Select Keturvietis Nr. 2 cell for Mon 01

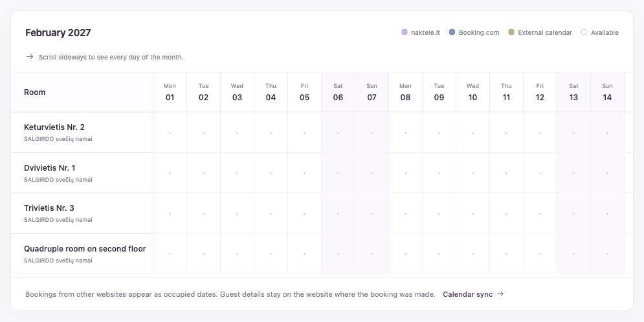170,133
